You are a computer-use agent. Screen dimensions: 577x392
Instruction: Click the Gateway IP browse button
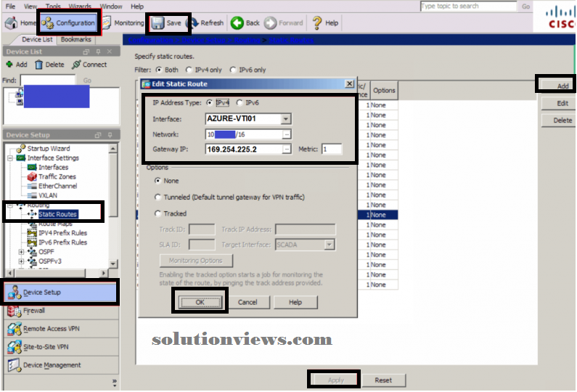coord(287,150)
